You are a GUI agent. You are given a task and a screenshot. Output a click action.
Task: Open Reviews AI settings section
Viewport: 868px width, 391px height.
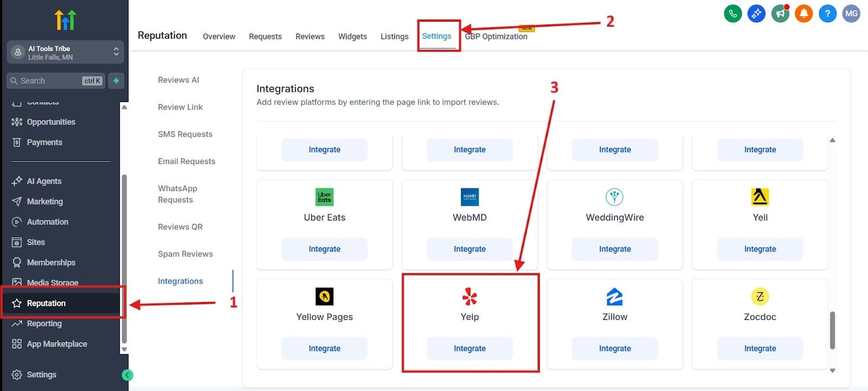coord(178,80)
